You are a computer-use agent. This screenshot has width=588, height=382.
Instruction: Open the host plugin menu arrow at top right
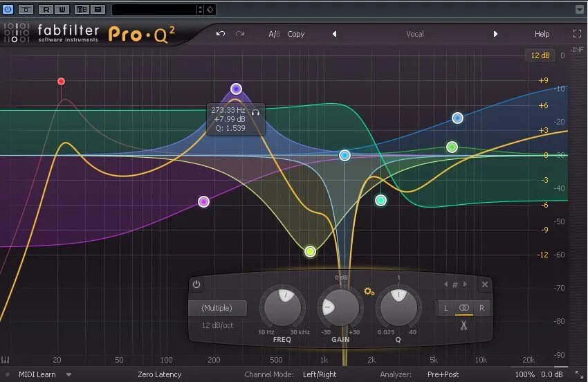(580, 10)
